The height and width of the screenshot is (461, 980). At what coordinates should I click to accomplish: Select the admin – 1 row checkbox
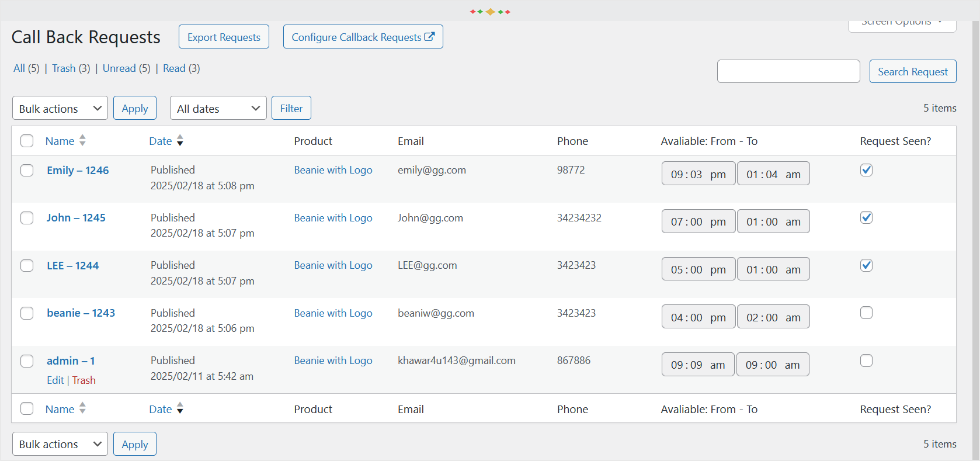(x=27, y=361)
